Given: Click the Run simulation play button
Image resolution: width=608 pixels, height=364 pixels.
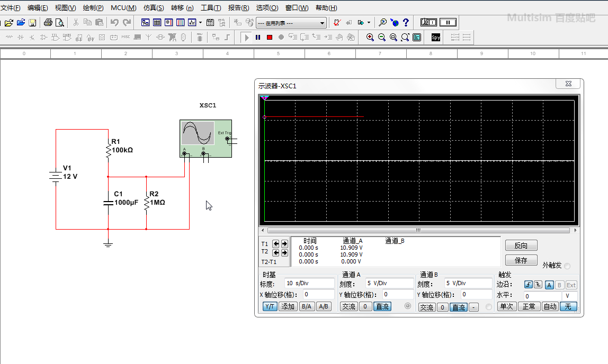Looking at the screenshot, I should 246,38.
